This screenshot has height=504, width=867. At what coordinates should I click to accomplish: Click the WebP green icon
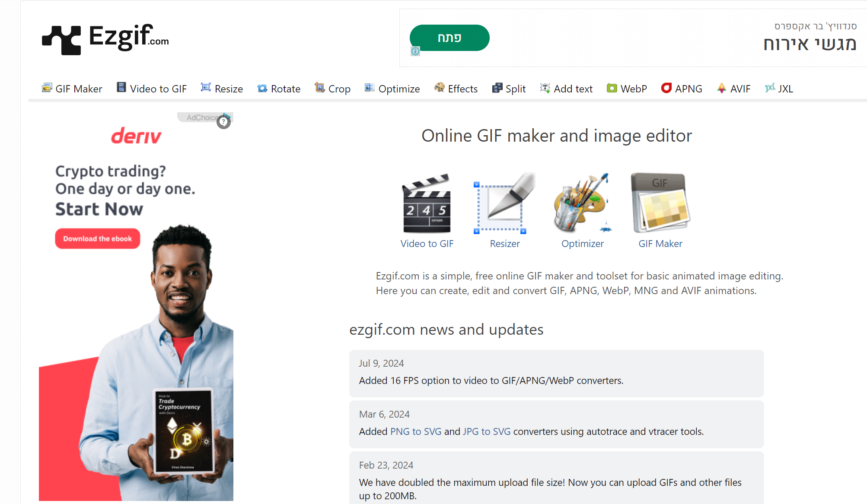(x=612, y=88)
